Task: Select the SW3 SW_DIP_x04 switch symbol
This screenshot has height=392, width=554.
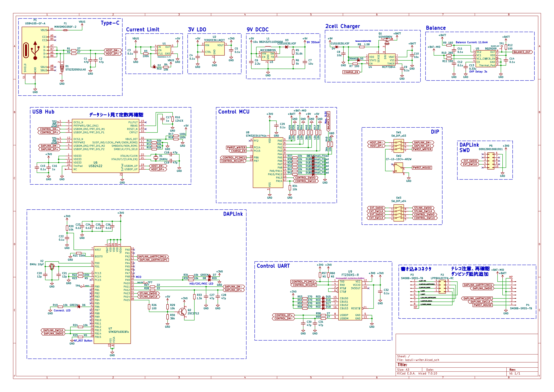Action: [x=398, y=213]
